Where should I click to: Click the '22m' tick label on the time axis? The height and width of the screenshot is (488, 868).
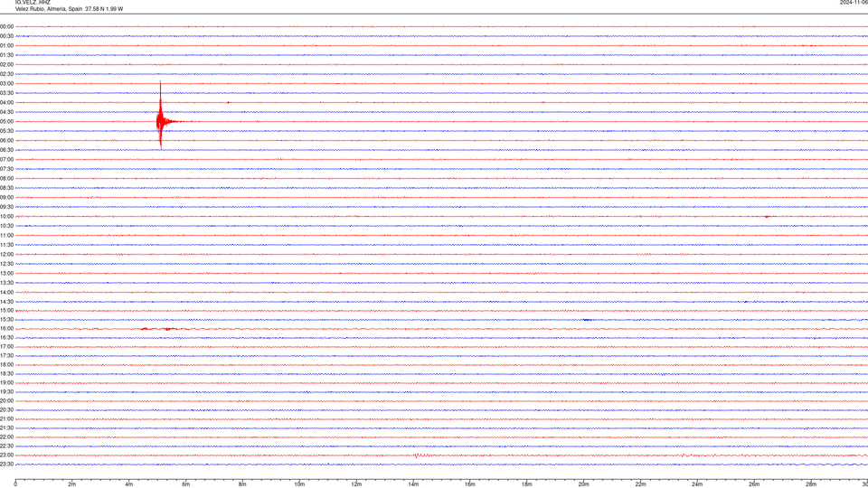pos(640,484)
